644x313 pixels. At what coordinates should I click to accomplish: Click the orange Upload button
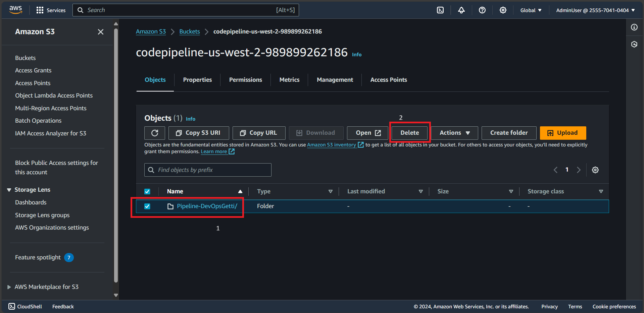click(x=563, y=133)
